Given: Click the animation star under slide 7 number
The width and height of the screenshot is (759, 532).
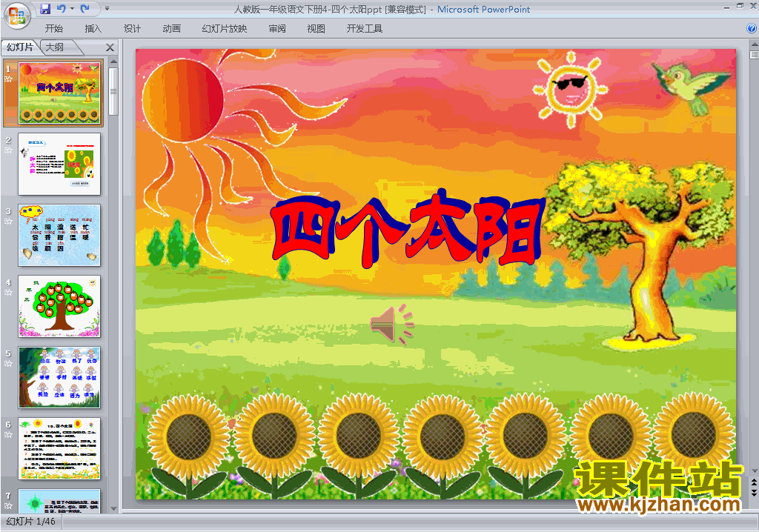Looking at the screenshot, I should tap(8, 506).
